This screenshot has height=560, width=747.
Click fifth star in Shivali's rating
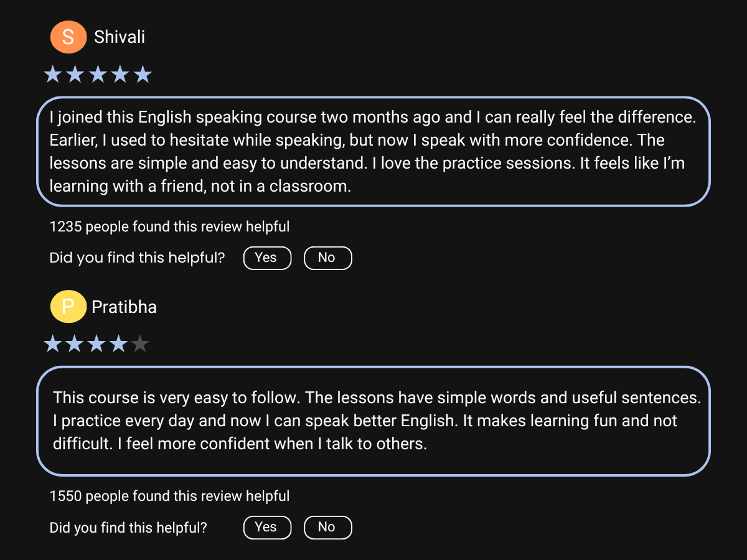(143, 75)
